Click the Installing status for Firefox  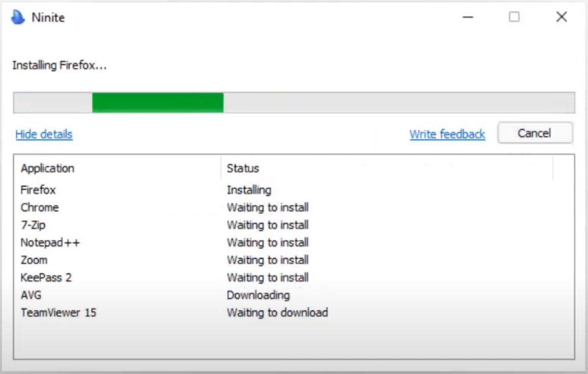[x=249, y=190]
